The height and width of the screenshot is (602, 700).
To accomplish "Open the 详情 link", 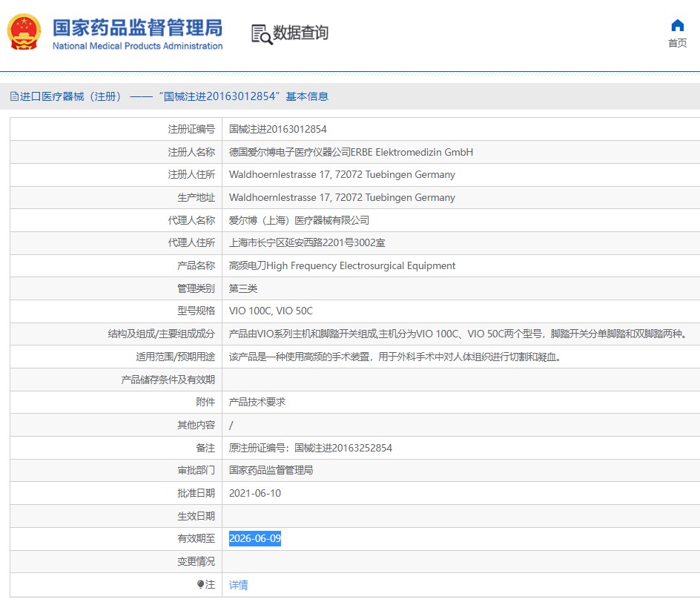I will 238,585.
